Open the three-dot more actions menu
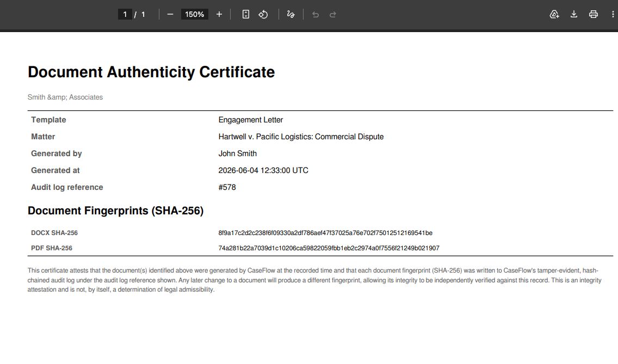 point(613,15)
